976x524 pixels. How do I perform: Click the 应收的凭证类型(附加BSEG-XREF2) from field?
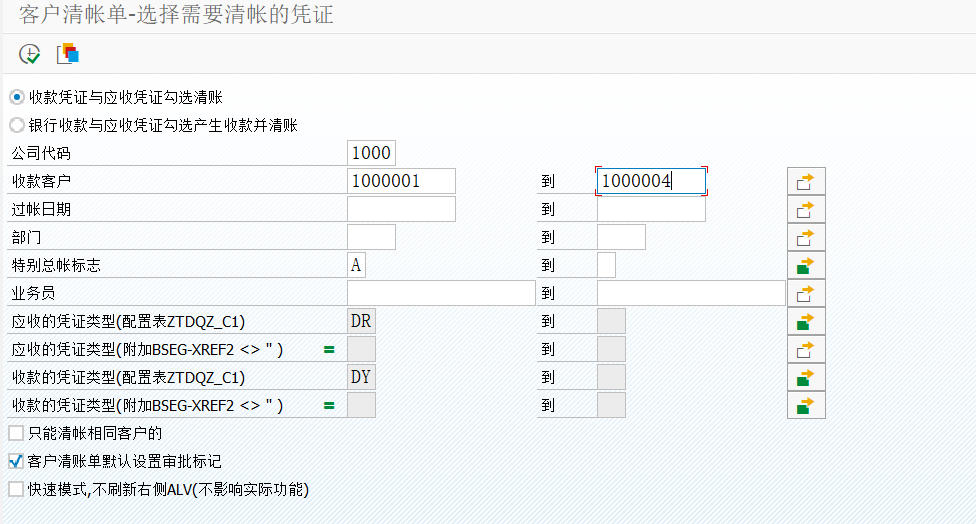click(361, 349)
